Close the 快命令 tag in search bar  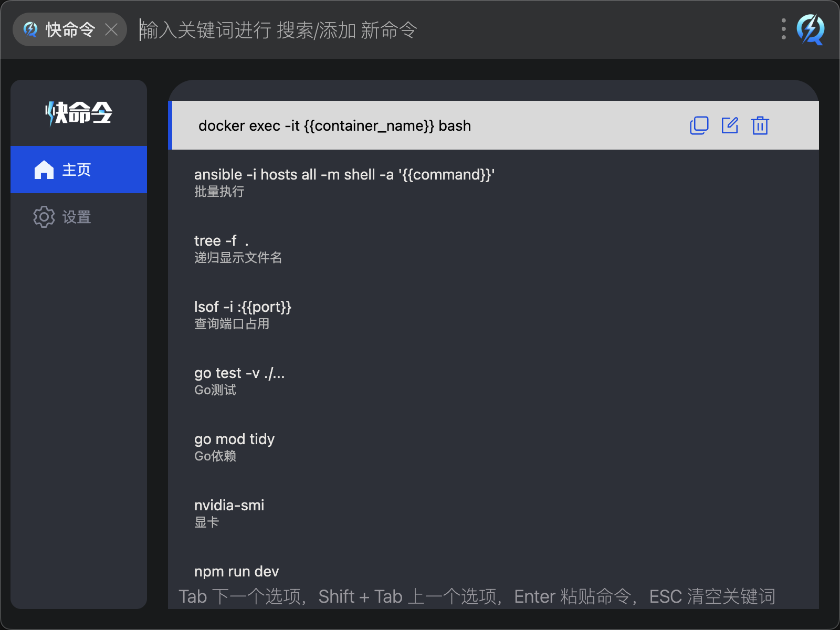pyautogui.click(x=111, y=29)
